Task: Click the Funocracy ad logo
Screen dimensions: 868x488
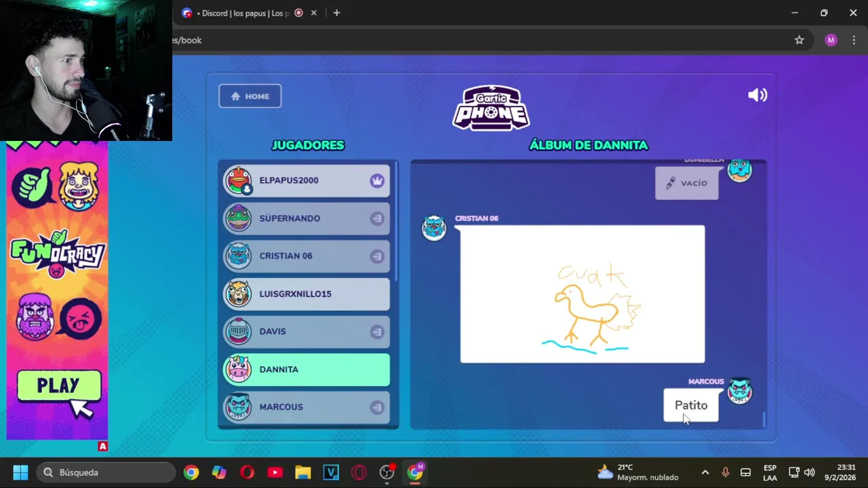Action: point(58,253)
